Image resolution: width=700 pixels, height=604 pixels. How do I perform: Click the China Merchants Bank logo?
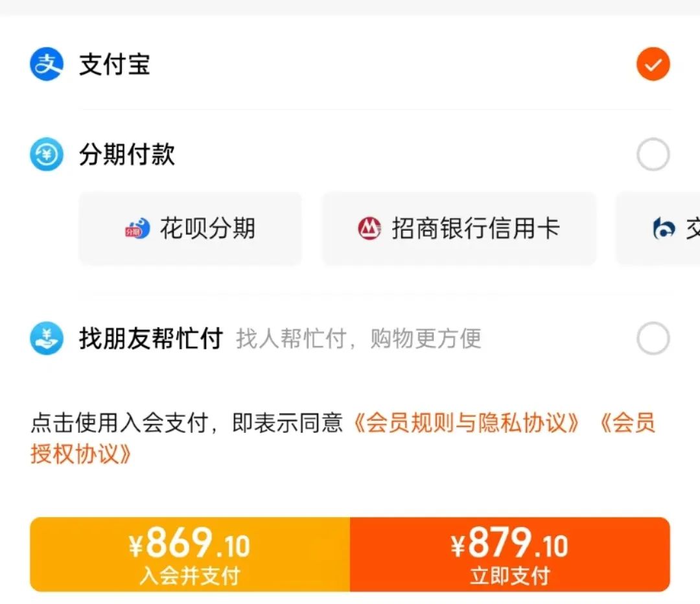369,229
